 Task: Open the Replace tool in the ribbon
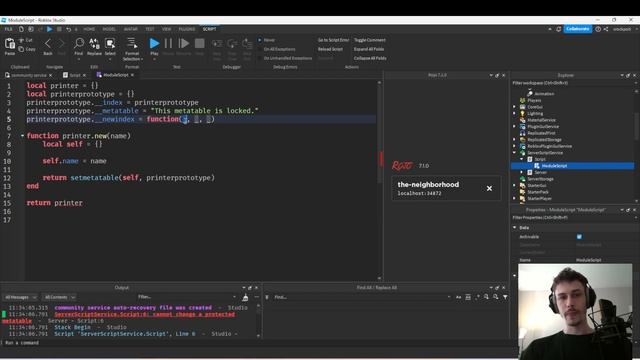[x=94, y=43]
